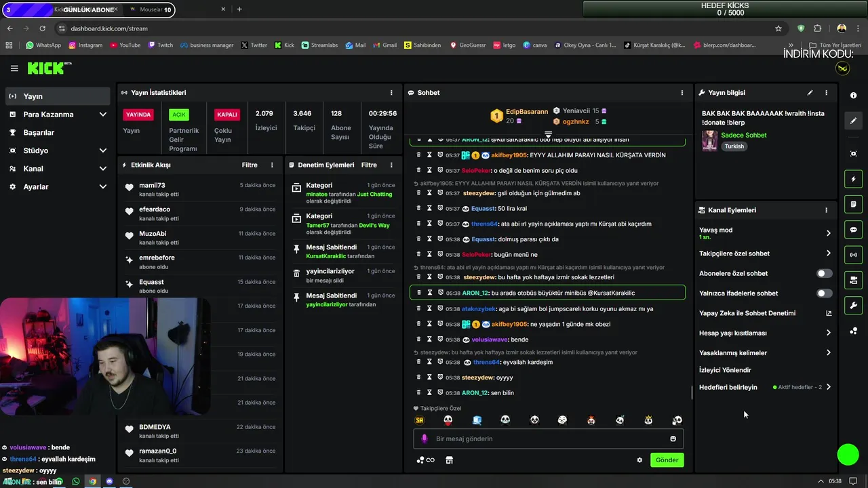Screen dimensions: 868x488
Task: Click the purple microphone icon in message box
Action: click(x=425, y=439)
